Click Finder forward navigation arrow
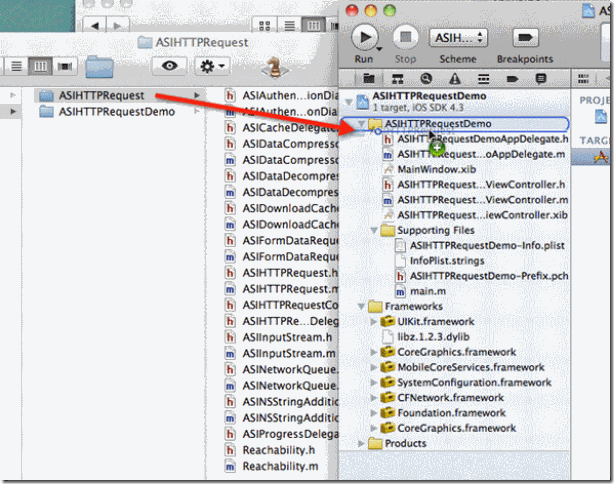 coord(117,26)
